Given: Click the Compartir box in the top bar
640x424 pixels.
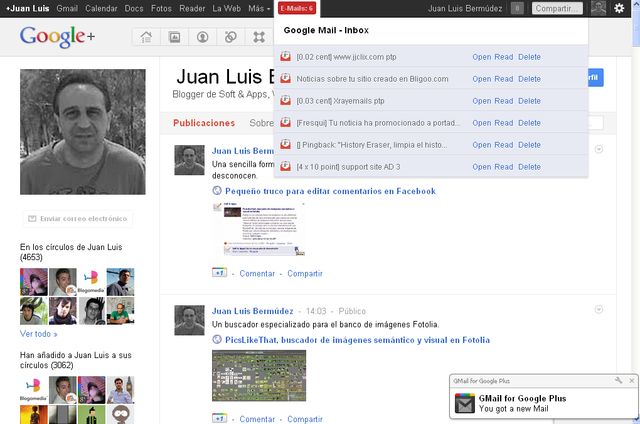Looking at the screenshot, I should 557,8.
